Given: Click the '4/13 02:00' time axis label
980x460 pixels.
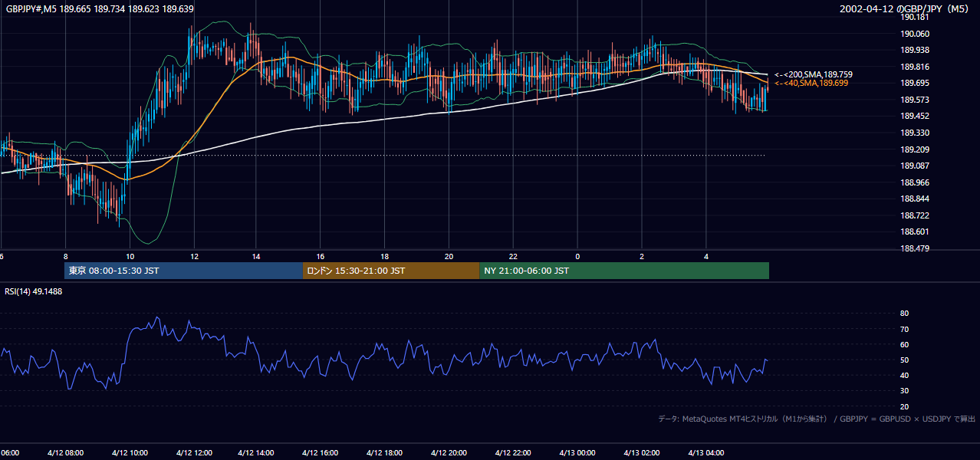Looking at the screenshot, I should click(642, 453).
